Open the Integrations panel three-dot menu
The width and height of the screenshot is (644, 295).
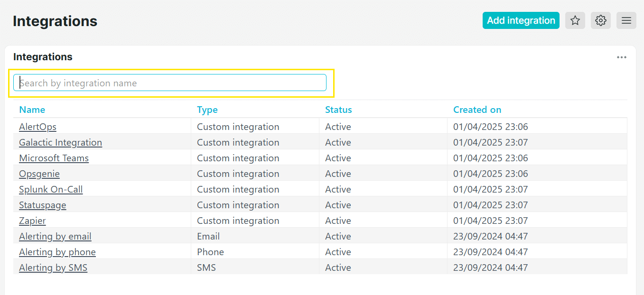(621, 57)
